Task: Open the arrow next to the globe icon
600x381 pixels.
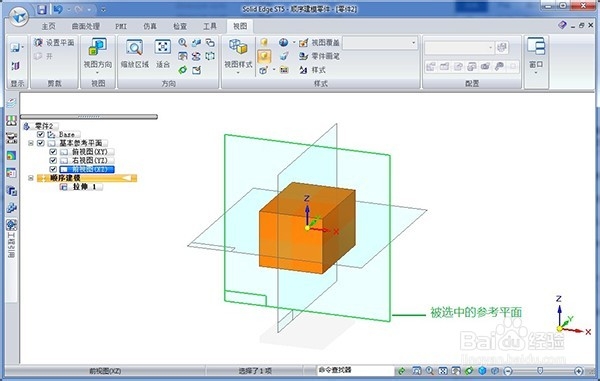Action: tap(293, 42)
